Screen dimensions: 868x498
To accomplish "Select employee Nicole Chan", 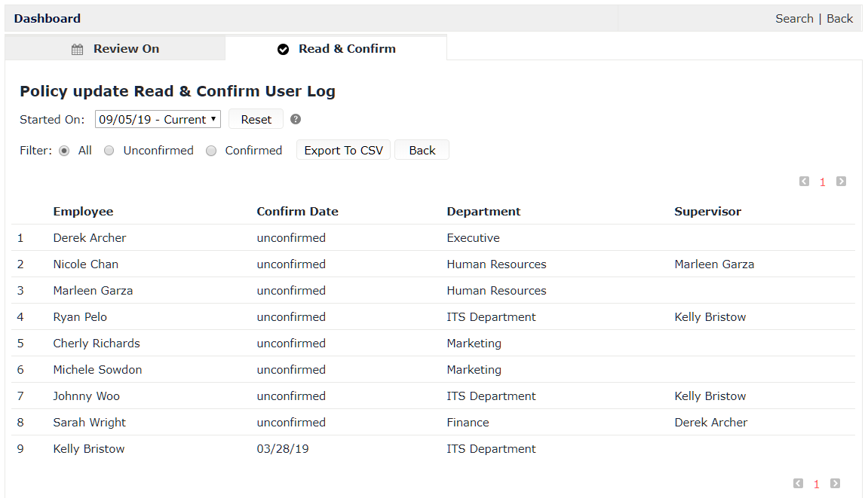I will pos(86,264).
